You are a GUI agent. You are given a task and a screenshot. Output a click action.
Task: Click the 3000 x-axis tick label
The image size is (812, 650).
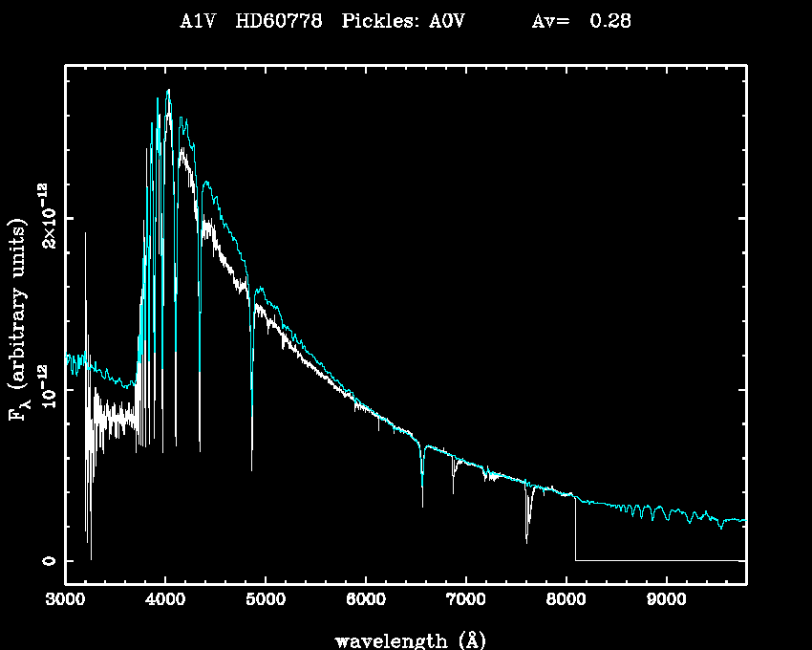click(65, 599)
